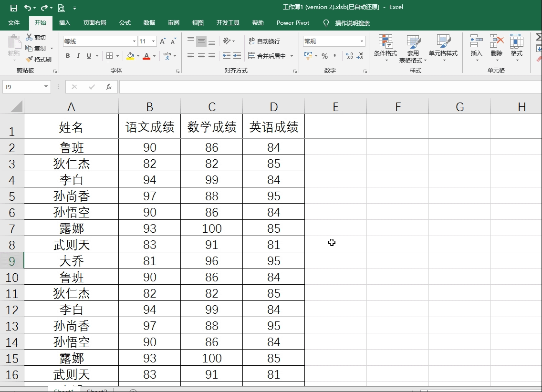Expand merge and center options arrow
The height and width of the screenshot is (392, 542).
tap(292, 56)
